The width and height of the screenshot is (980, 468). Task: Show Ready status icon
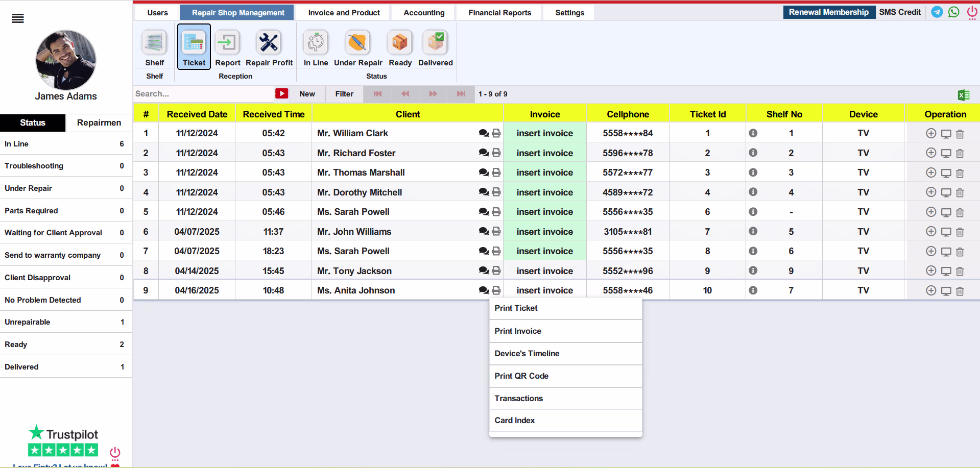(x=400, y=42)
